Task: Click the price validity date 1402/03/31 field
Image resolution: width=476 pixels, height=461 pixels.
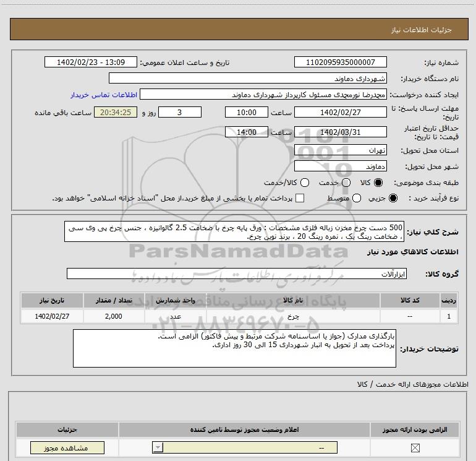Action: pyautogui.click(x=340, y=132)
